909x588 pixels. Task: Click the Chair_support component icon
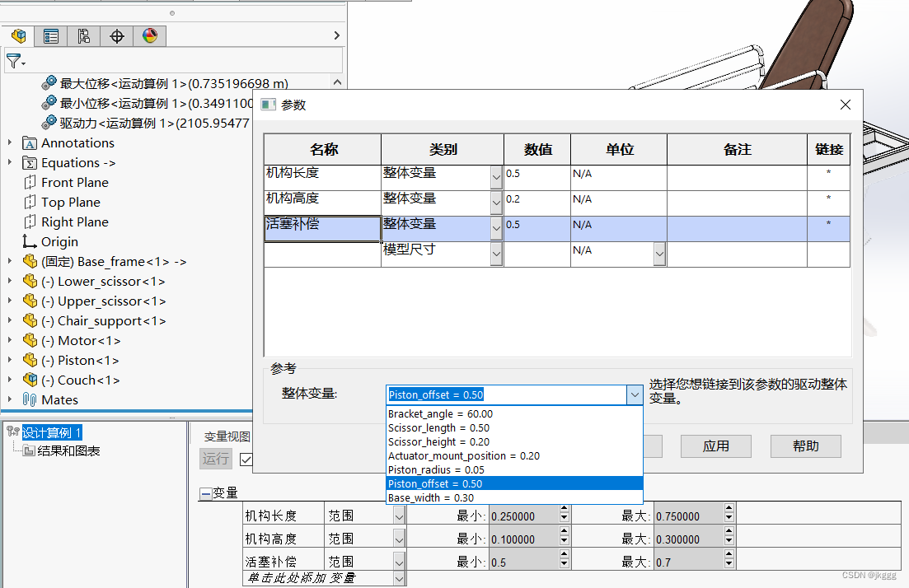coord(30,320)
